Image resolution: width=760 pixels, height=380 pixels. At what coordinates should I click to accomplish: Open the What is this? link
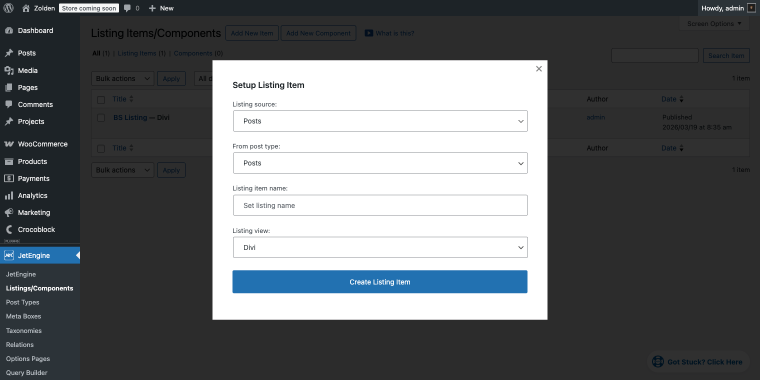tap(395, 33)
